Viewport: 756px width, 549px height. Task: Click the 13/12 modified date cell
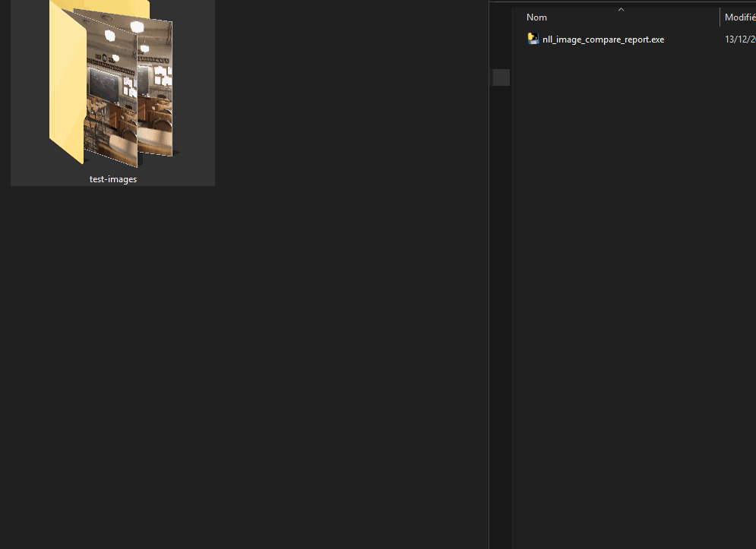(x=739, y=39)
